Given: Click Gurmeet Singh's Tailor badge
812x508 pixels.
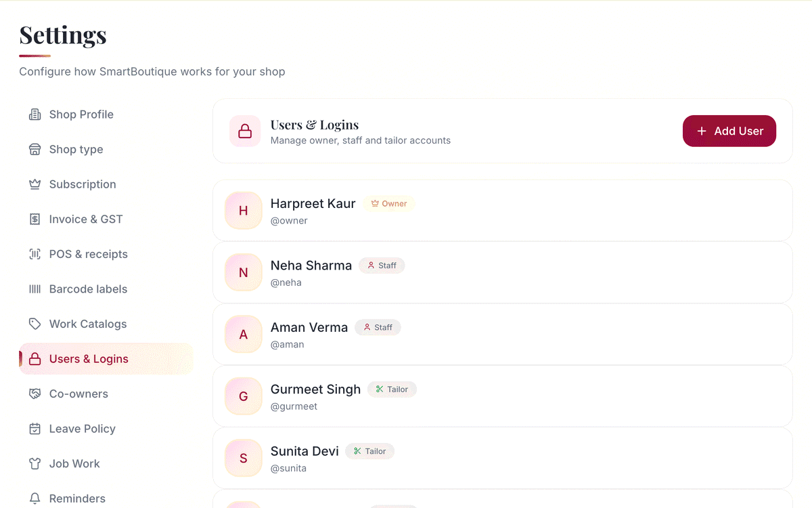Looking at the screenshot, I should tap(392, 389).
